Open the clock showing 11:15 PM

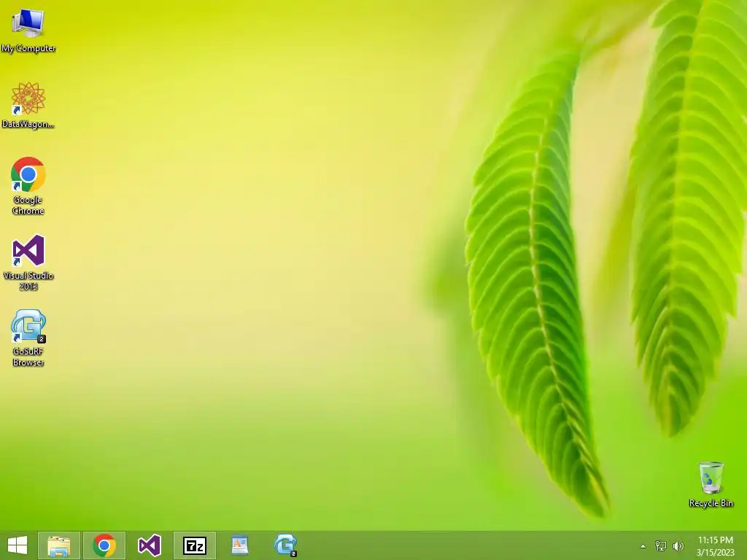716,540
